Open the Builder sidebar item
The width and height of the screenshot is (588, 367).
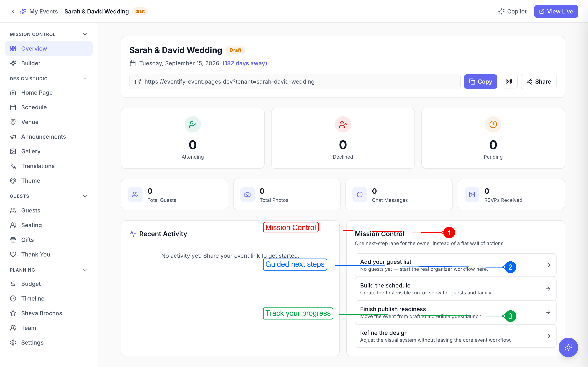point(31,63)
